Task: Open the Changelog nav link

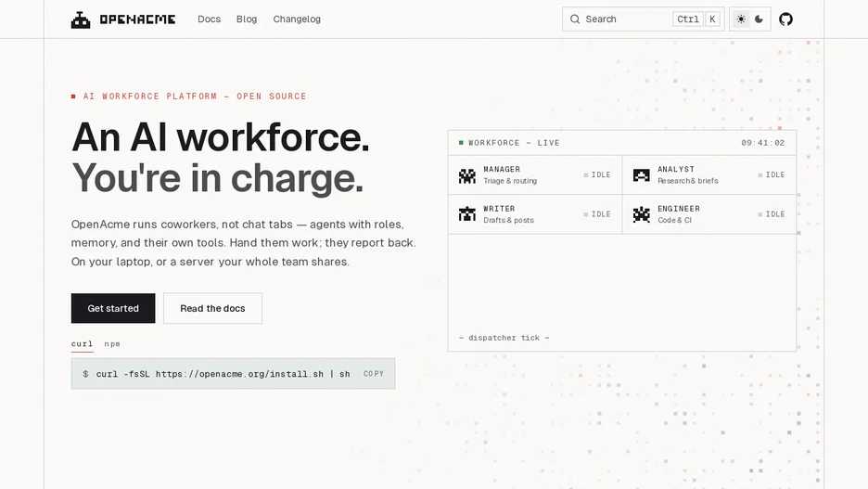Action: [x=297, y=19]
